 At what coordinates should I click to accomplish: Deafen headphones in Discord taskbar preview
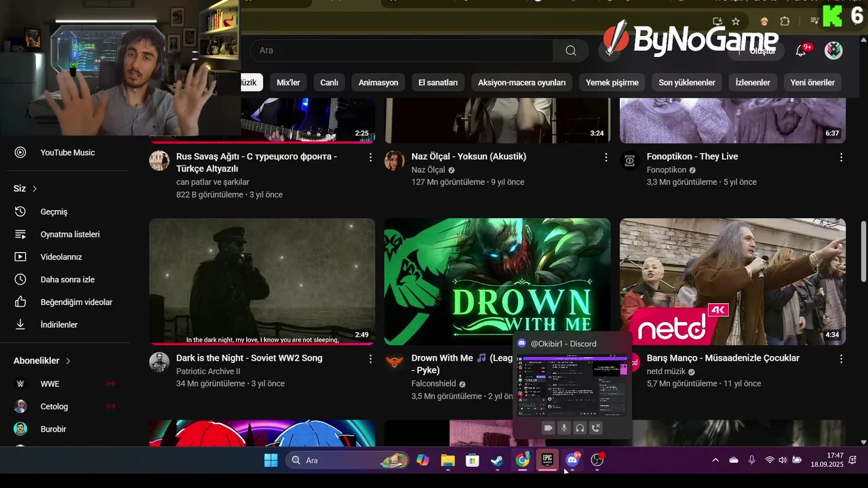(580, 428)
